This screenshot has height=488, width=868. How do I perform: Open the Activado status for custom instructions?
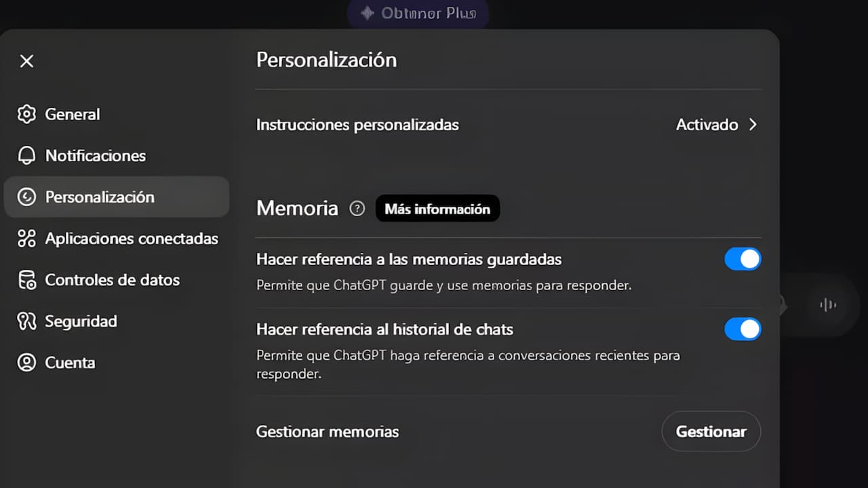click(x=707, y=125)
